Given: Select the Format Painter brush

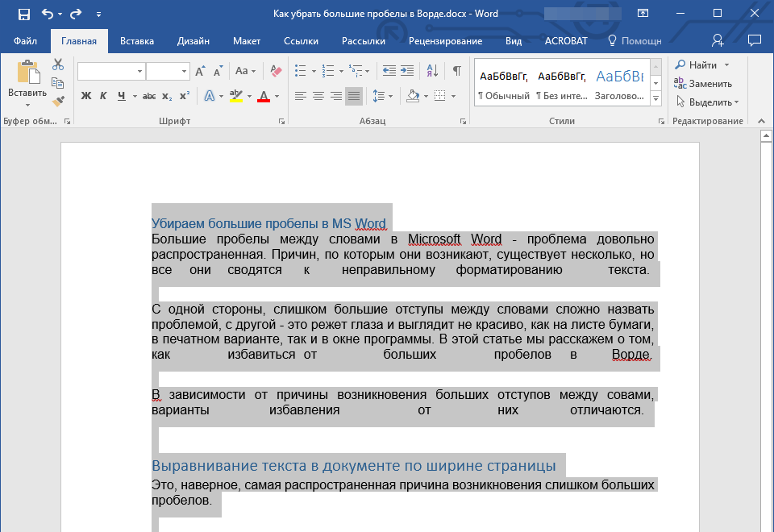Looking at the screenshot, I should [57, 101].
